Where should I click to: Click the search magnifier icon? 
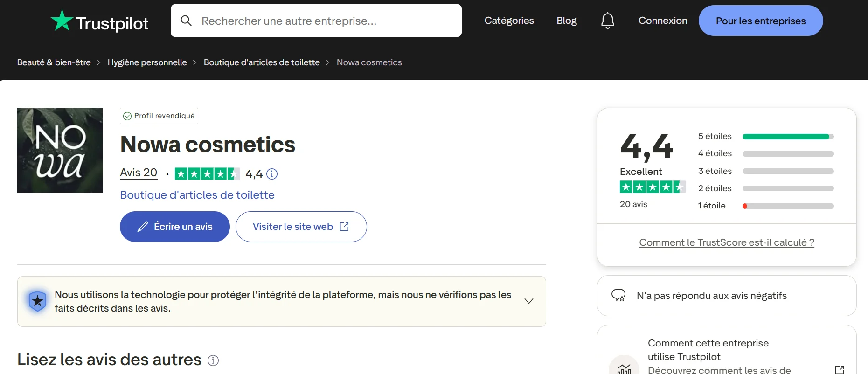coord(186,21)
